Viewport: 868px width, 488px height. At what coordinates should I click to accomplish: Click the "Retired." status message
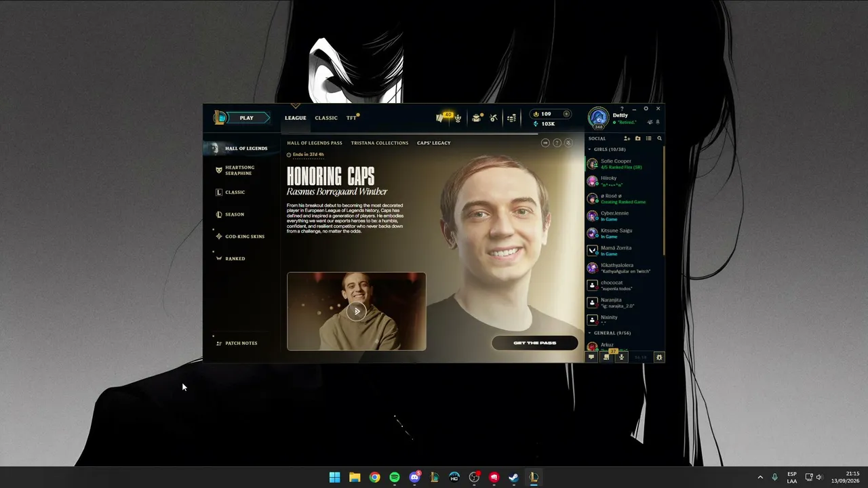click(626, 123)
